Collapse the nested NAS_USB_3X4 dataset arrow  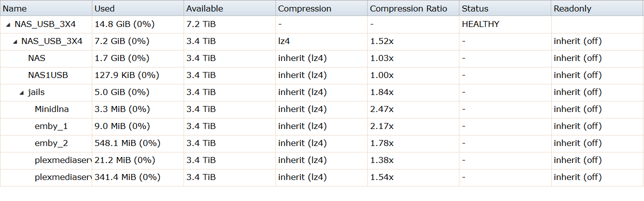[x=15, y=41]
